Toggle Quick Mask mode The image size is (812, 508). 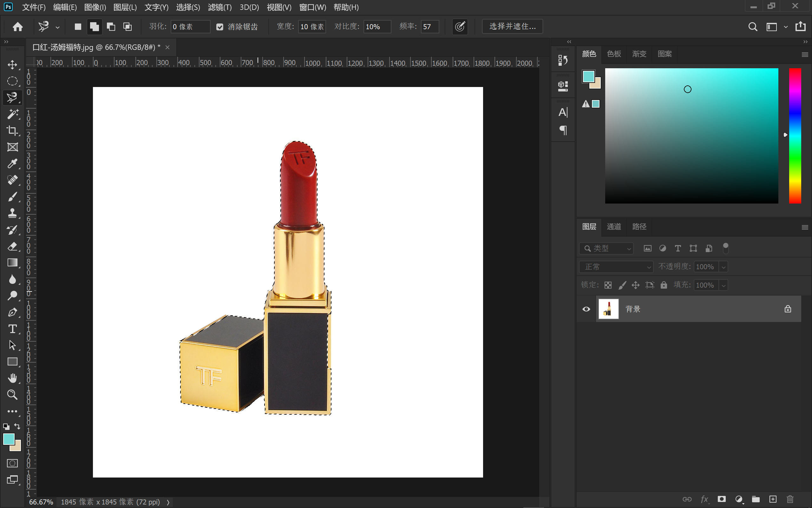click(12, 463)
